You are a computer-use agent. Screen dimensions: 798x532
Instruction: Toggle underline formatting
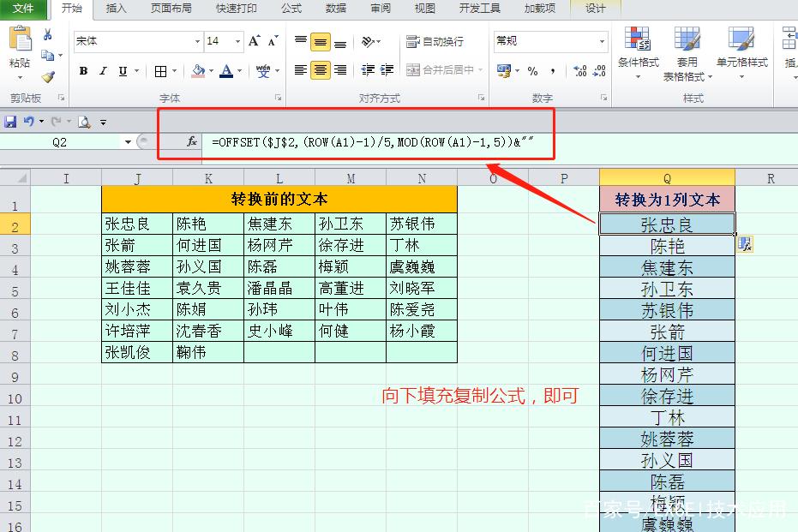[123, 71]
